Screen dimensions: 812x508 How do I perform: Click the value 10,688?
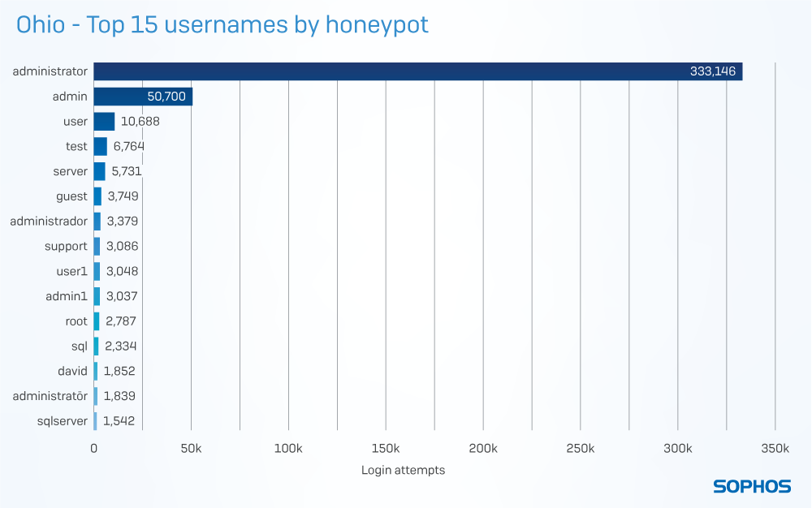[x=140, y=122]
